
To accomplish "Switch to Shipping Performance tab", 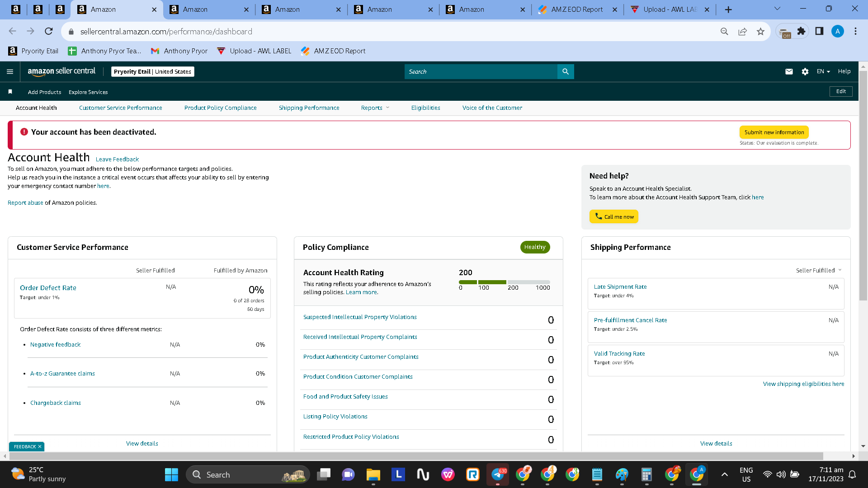I will pos(309,108).
